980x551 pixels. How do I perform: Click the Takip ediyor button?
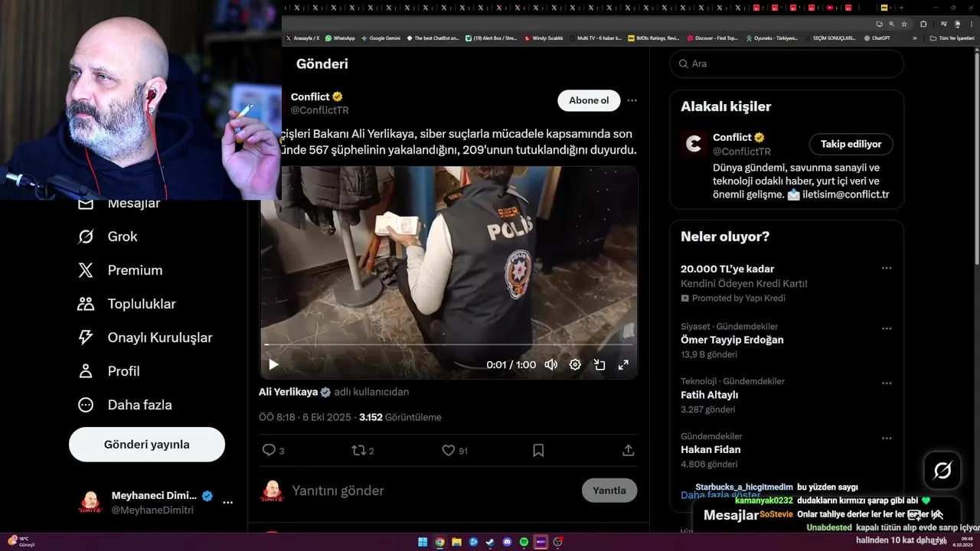pyautogui.click(x=851, y=144)
